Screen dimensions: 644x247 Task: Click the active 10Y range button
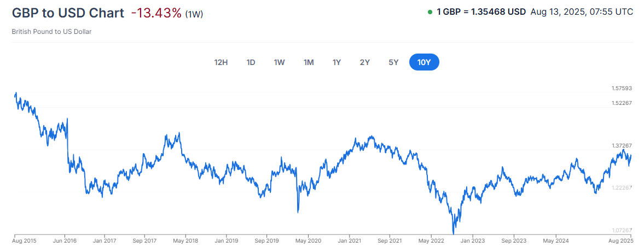[x=424, y=62]
